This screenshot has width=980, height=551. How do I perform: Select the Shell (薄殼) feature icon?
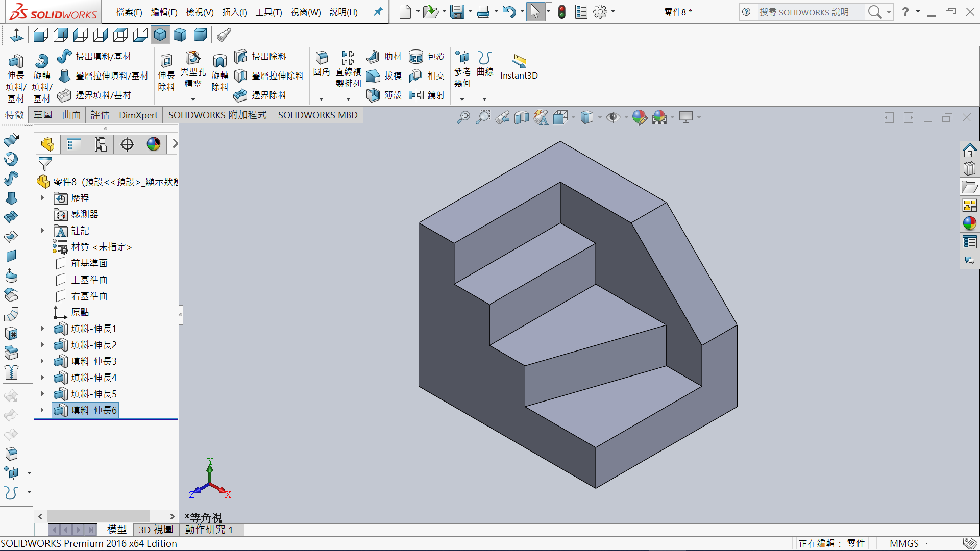click(373, 95)
